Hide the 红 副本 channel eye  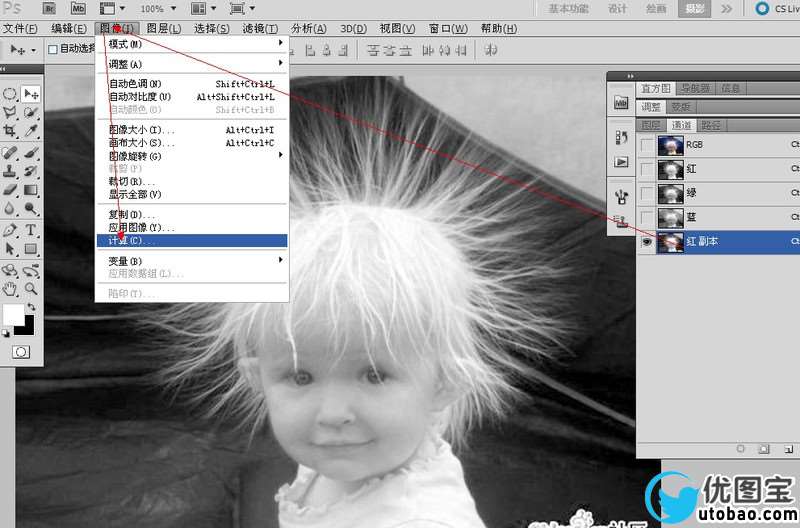[x=646, y=242]
